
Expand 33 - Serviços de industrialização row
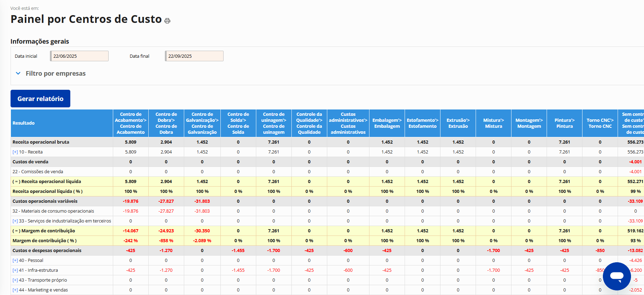tap(15, 221)
